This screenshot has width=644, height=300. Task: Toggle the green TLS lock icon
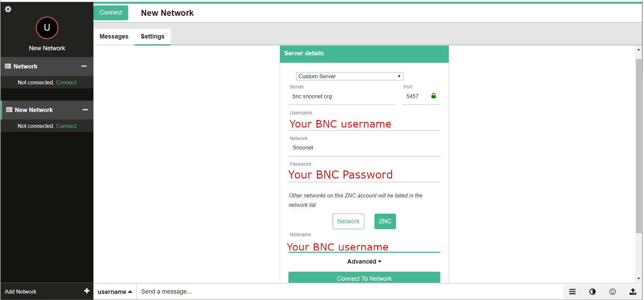pyautogui.click(x=433, y=96)
